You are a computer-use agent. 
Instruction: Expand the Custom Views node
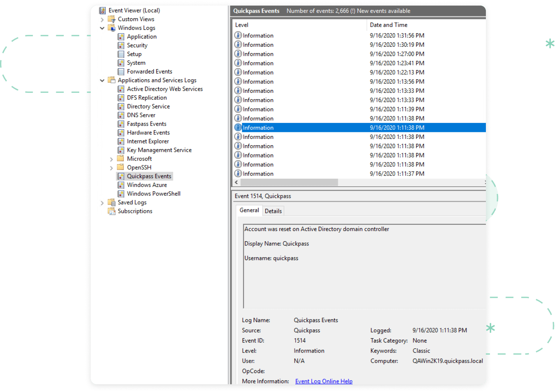102,20
